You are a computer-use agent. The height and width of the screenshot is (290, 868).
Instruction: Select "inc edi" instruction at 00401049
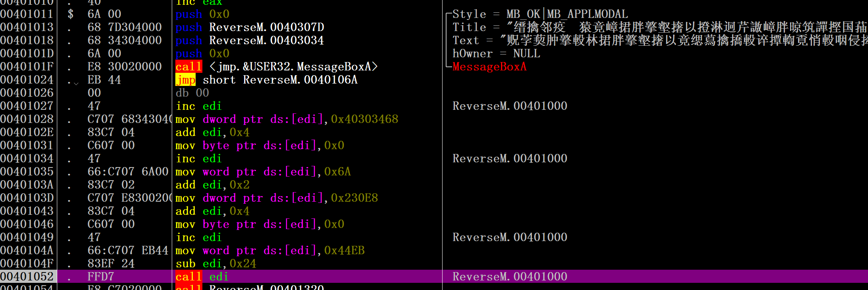[199, 237]
